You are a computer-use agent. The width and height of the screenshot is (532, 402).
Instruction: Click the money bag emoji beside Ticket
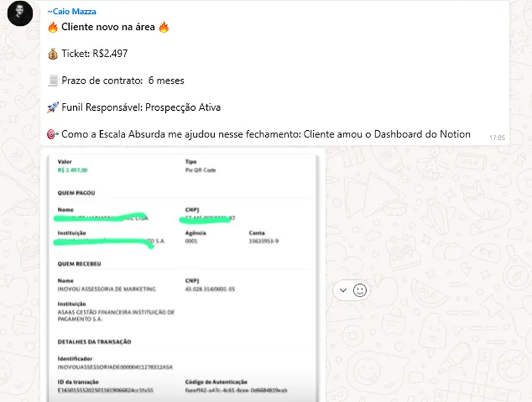(x=53, y=54)
